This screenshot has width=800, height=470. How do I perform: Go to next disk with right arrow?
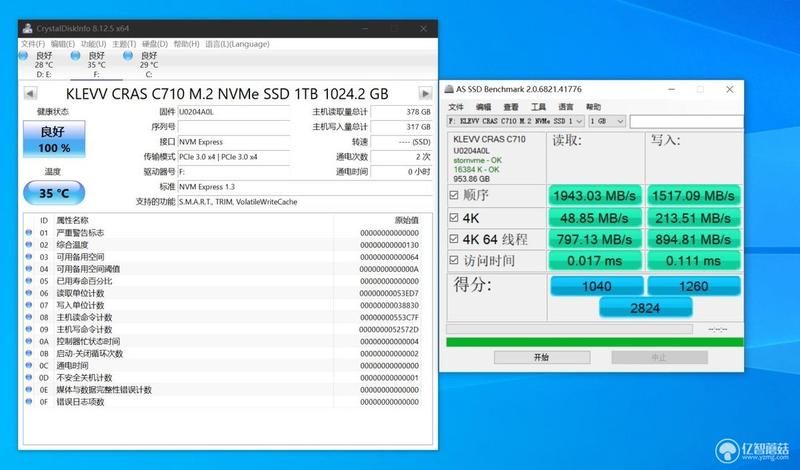[x=425, y=93]
